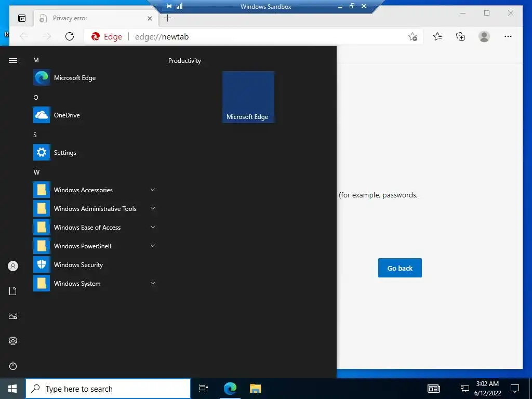Open Documents from the Start sidebar
This screenshot has width=532, height=399.
pos(13,291)
